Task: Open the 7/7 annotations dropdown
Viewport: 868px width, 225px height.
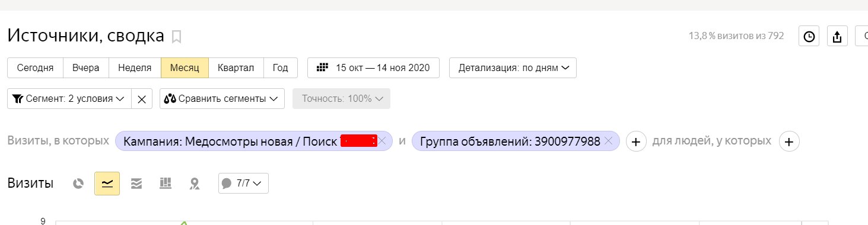Action: click(x=243, y=184)
